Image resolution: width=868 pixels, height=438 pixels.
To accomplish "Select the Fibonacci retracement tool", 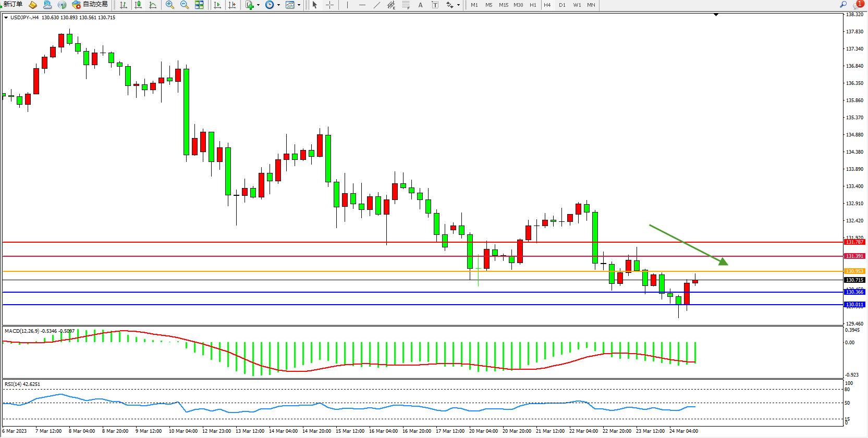I will pos(406,5).
